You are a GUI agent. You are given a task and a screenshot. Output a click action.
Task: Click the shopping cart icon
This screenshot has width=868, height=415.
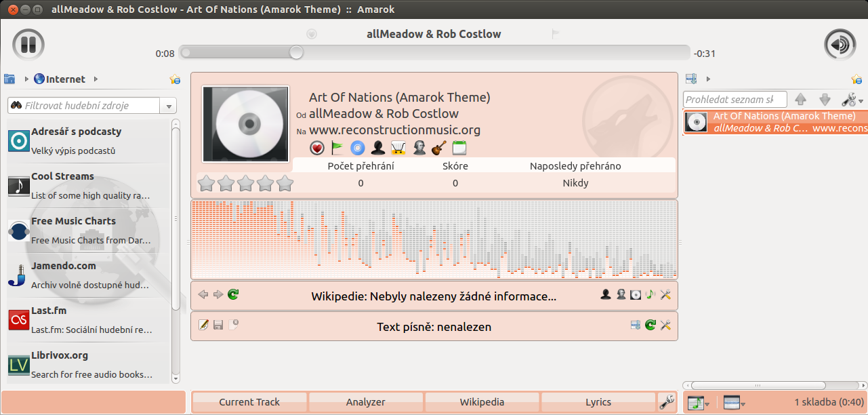pos(398,147)
